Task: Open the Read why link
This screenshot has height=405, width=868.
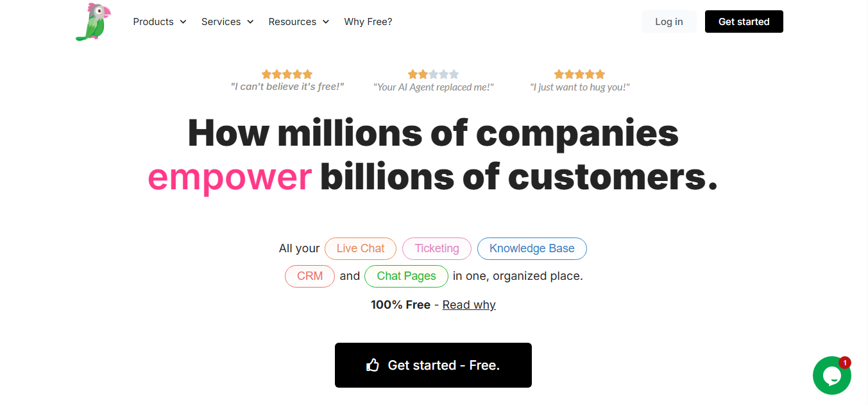Action: click(x=469, y=304)
